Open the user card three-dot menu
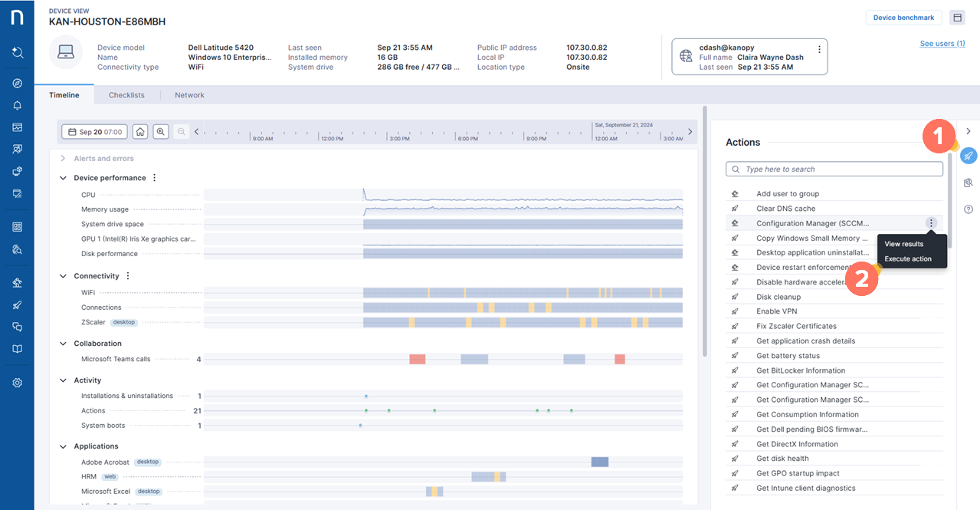Image resolution: width=980 pixels, height=510 pixels. [819, 49]
